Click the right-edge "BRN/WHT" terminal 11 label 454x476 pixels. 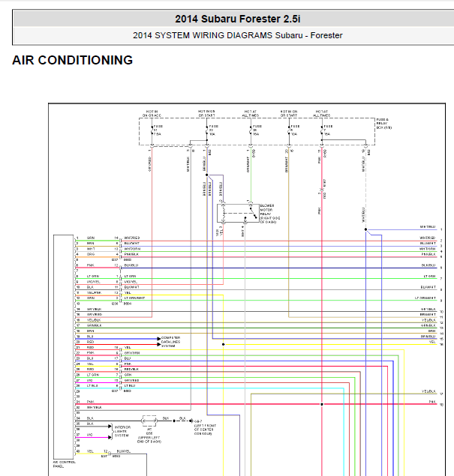click(428, 315)
